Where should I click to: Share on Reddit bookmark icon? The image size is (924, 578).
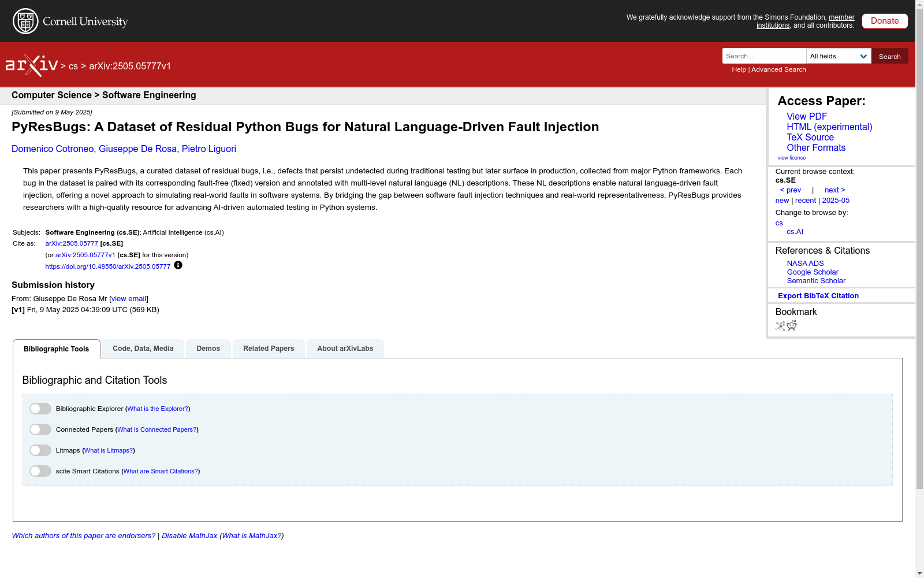coord(792,326)
